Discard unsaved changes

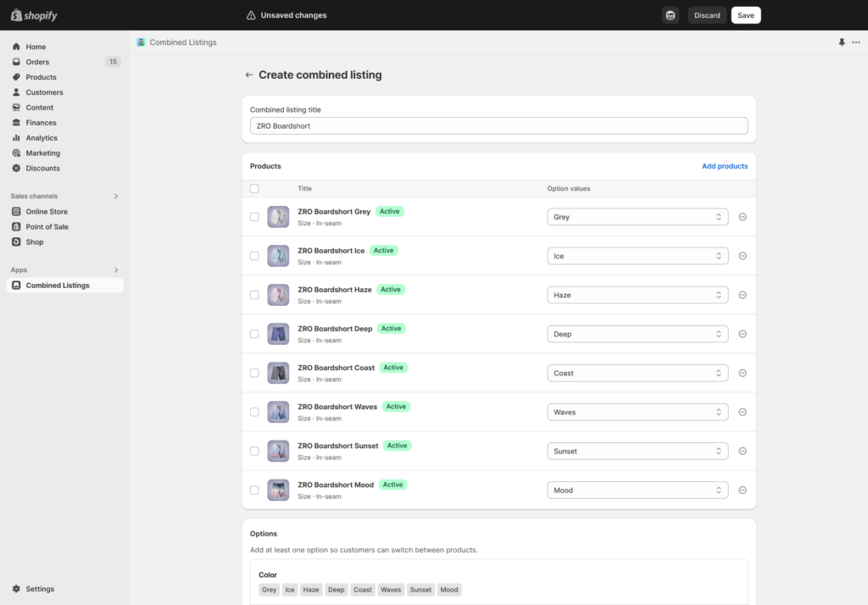tap(707, 15)
